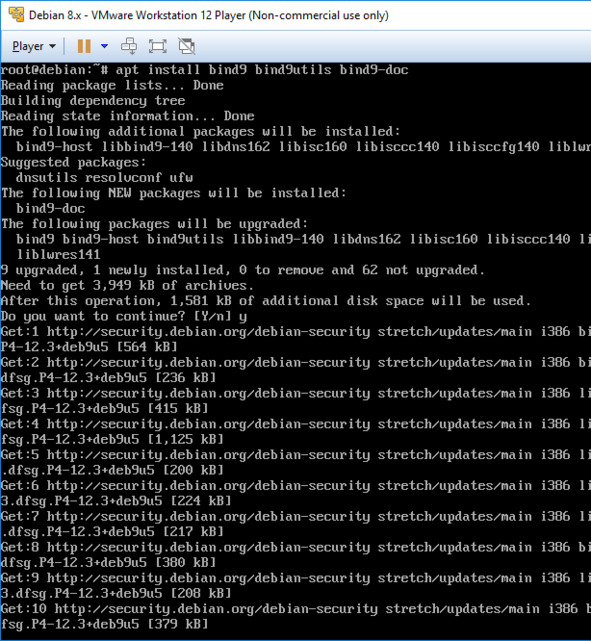Toggle Unity mode icon
The height and width of the screenshot is (641, 591).
[x=187, y=46]
